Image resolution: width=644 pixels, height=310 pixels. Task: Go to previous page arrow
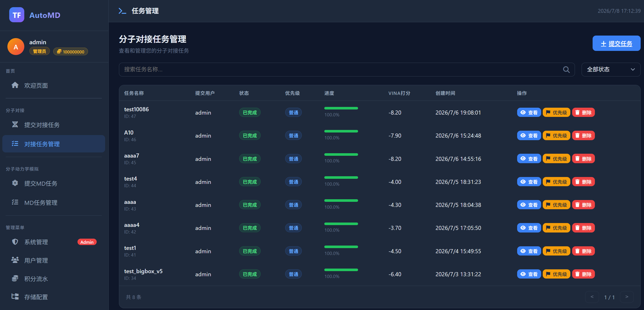click(592, 297)
